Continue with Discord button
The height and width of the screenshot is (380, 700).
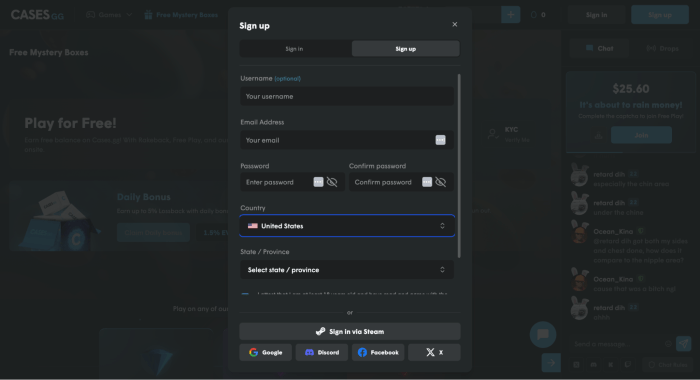click(322, 352)
